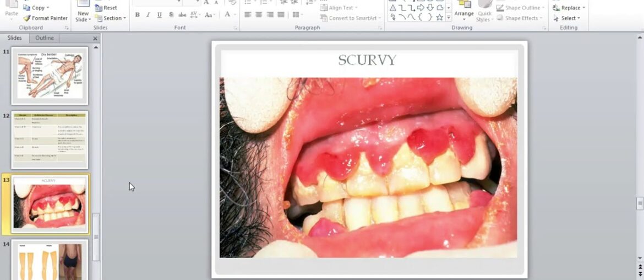
Task: Select the 5-point star shape
Action: 439,17
